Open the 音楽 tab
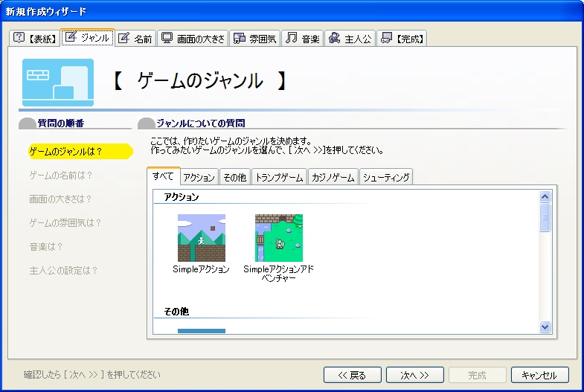Screen dimensions: 584x392 (x=303, y=39)
